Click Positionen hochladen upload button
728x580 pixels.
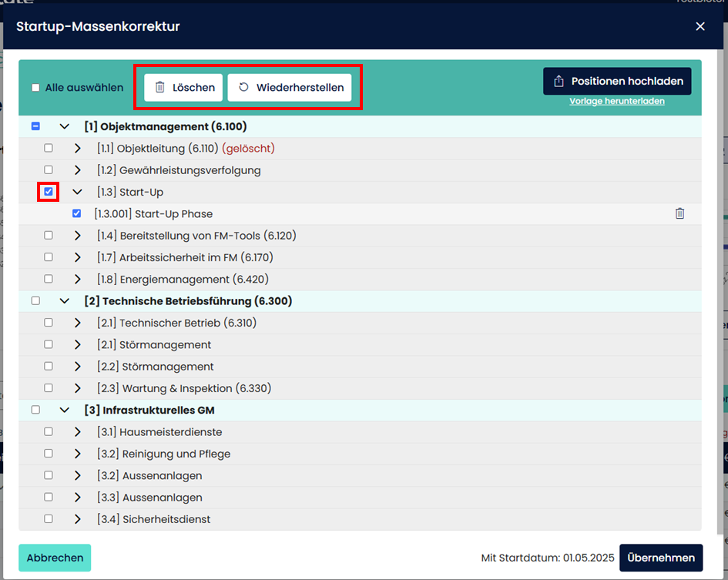click(617, 81)
